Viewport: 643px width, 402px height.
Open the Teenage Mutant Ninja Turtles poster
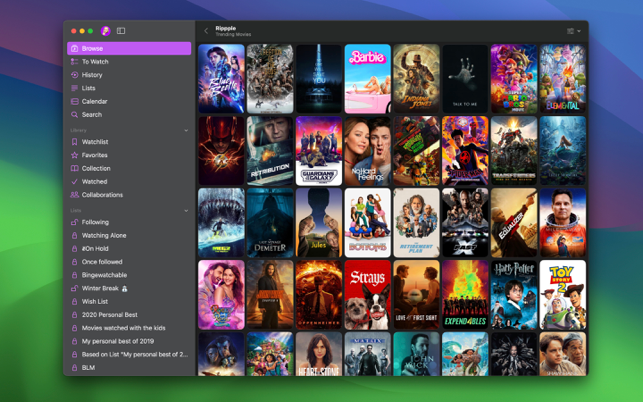pos(417,151)
